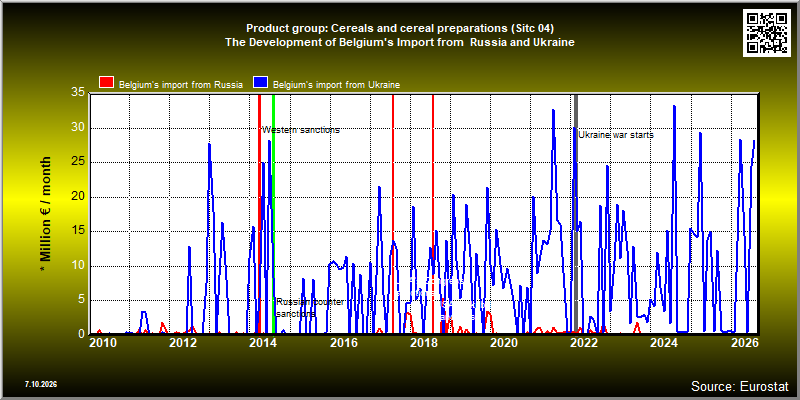Click the 2010 x-axis year label
800x400 pixels.
coord(102,342)
